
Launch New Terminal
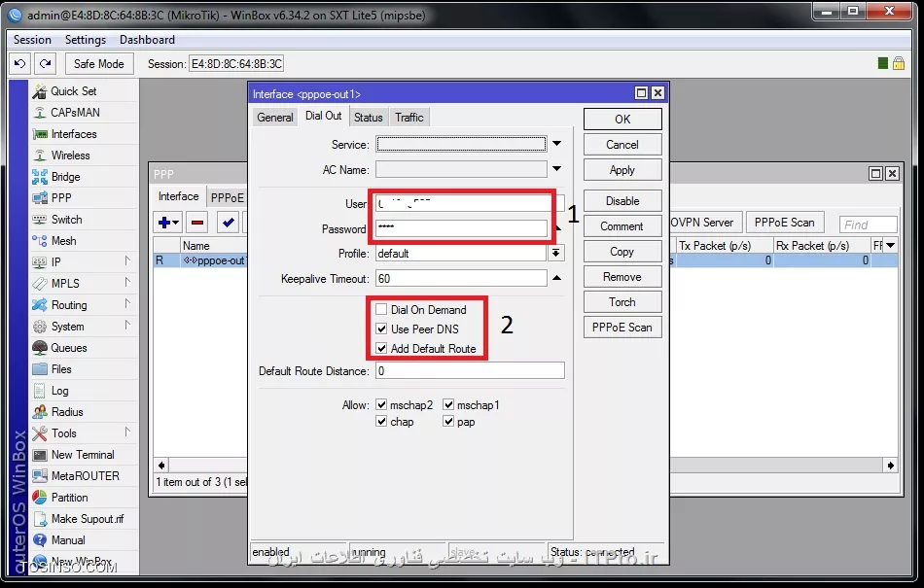pos(83,455)
